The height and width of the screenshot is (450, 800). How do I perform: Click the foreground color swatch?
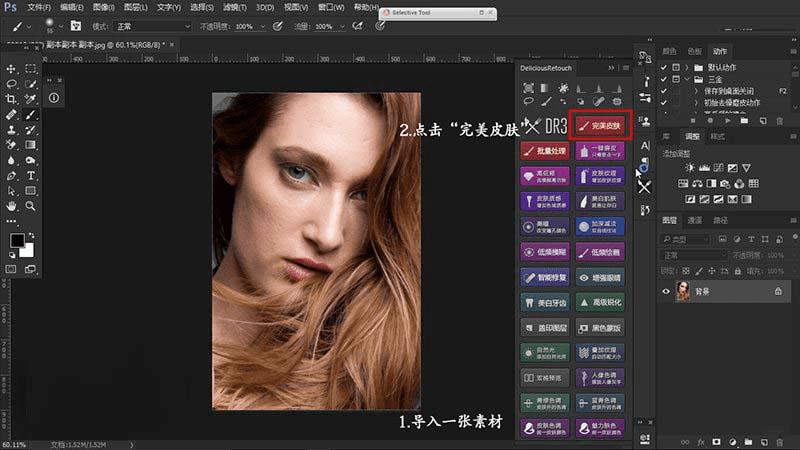point(17,241)
